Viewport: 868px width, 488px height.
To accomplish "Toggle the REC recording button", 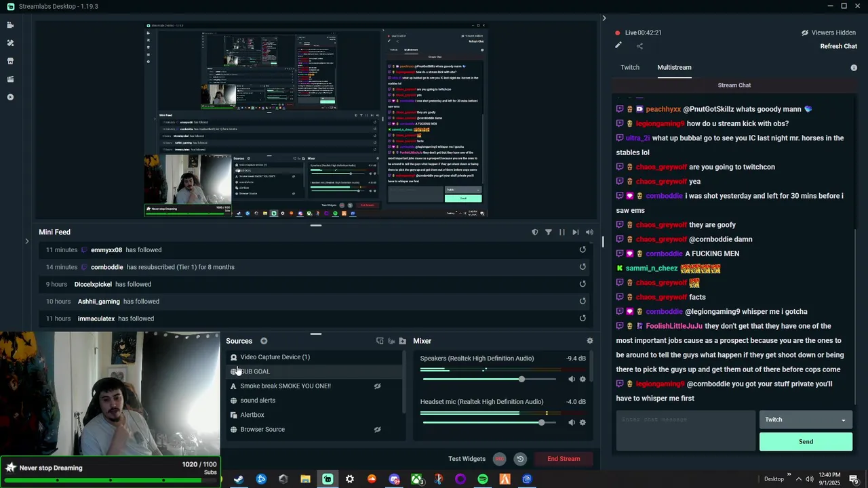I will click(499, 459).
